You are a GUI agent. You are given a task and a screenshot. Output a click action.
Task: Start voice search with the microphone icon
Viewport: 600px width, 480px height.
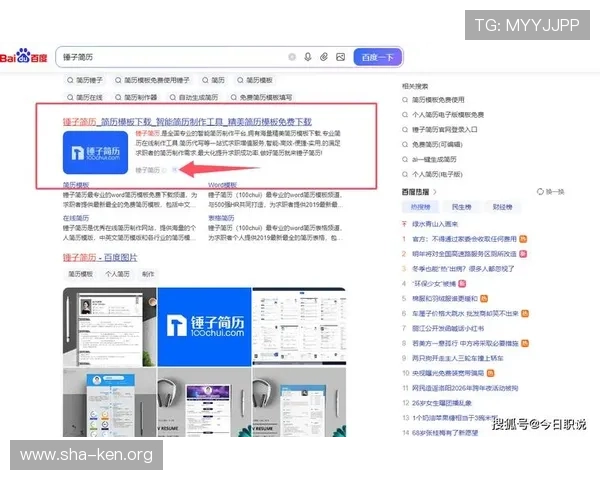click(308, 57)
